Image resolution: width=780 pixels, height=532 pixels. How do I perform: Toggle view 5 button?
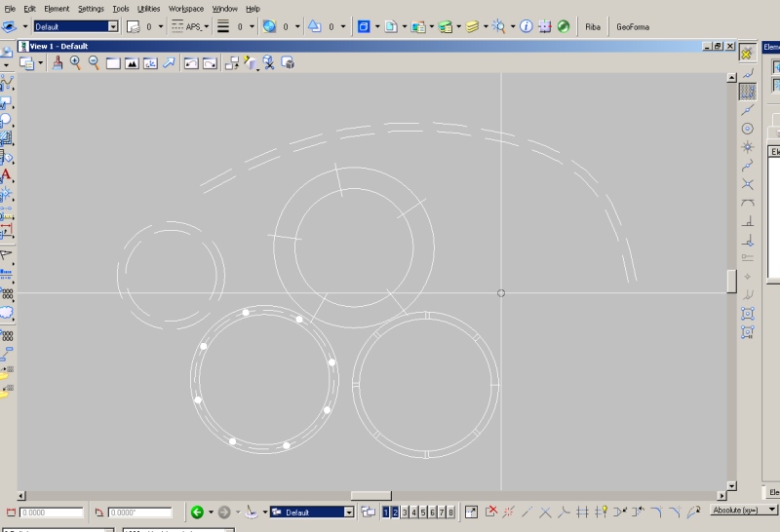tap(423, 513)
